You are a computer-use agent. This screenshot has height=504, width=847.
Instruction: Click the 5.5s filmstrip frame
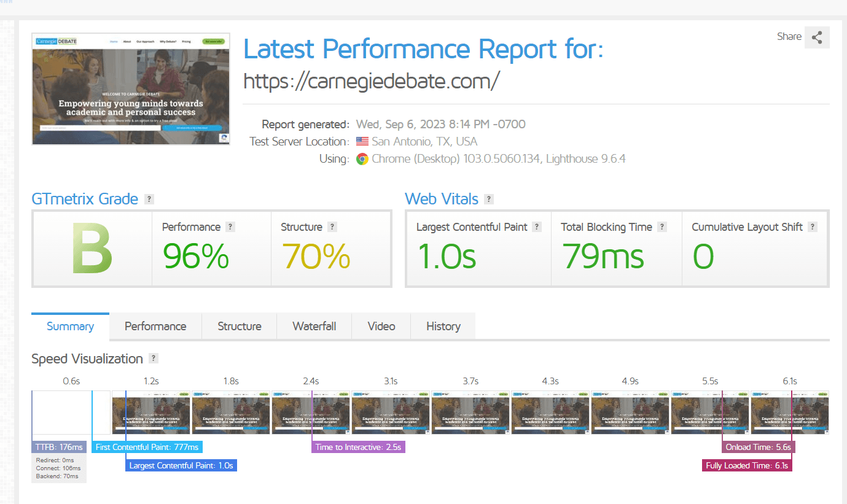(x=710, y=413)
